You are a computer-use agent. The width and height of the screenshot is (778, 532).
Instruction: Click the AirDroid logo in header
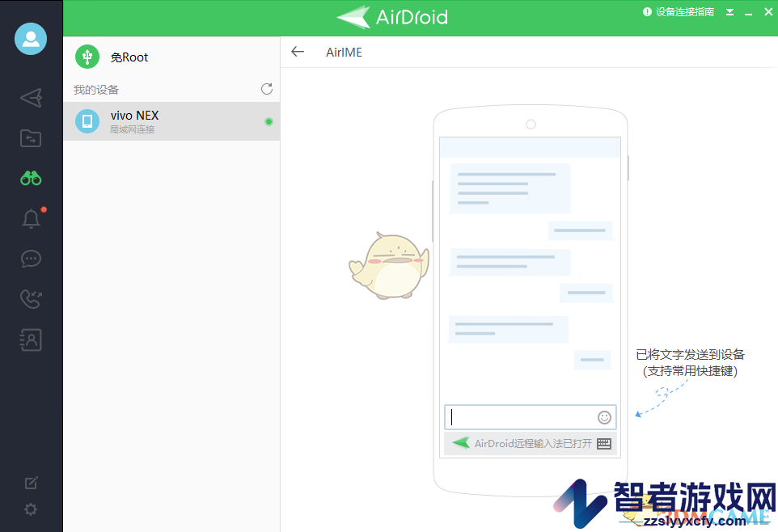click(392, 17)
